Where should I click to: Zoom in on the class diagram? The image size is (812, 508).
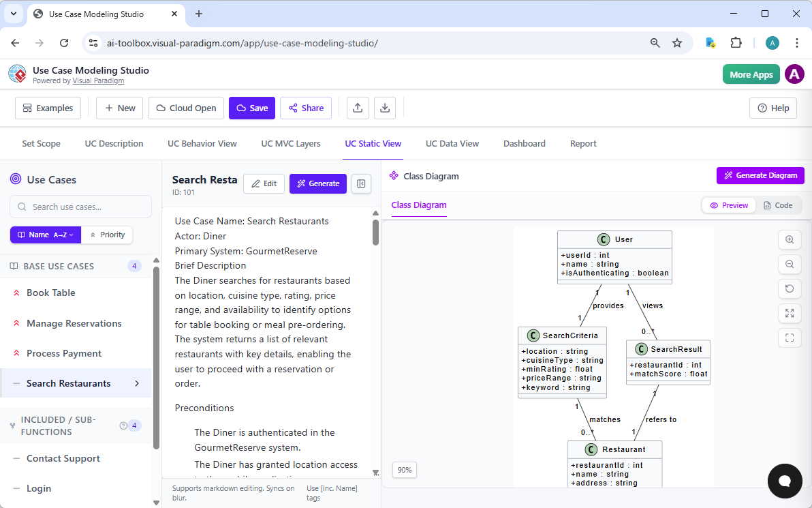(x=789, y=239)
